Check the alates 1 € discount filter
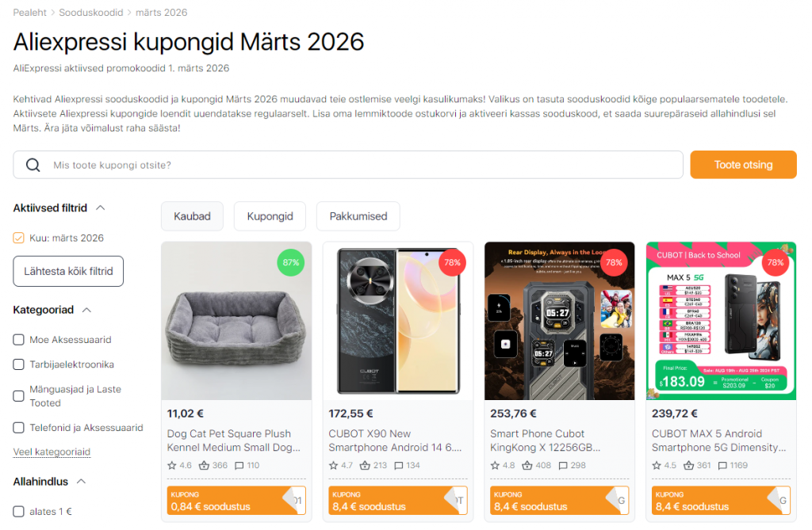Screen dimensions: 812x530 tap(17, 511)
